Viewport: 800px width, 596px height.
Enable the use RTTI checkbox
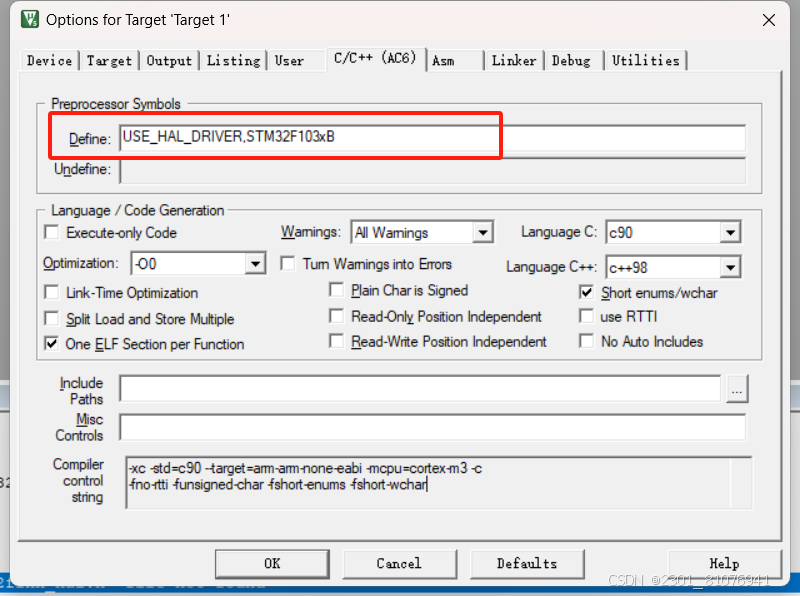click(586, 316)
